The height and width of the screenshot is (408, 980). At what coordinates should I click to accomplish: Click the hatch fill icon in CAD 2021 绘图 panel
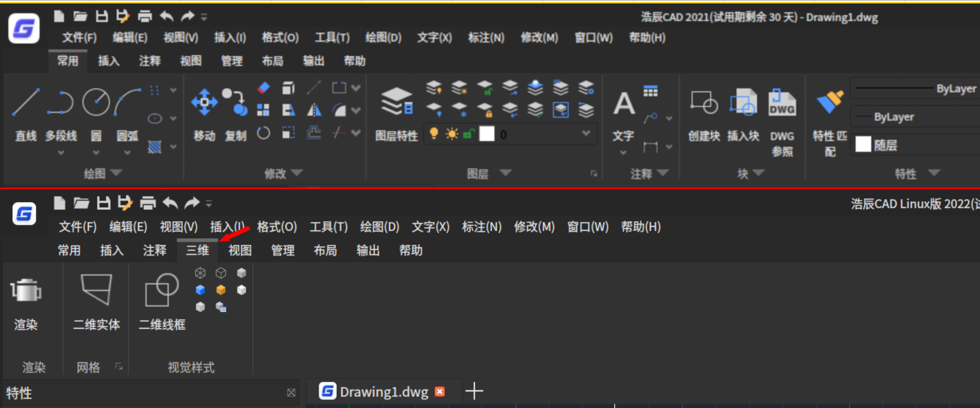(154, 147)
